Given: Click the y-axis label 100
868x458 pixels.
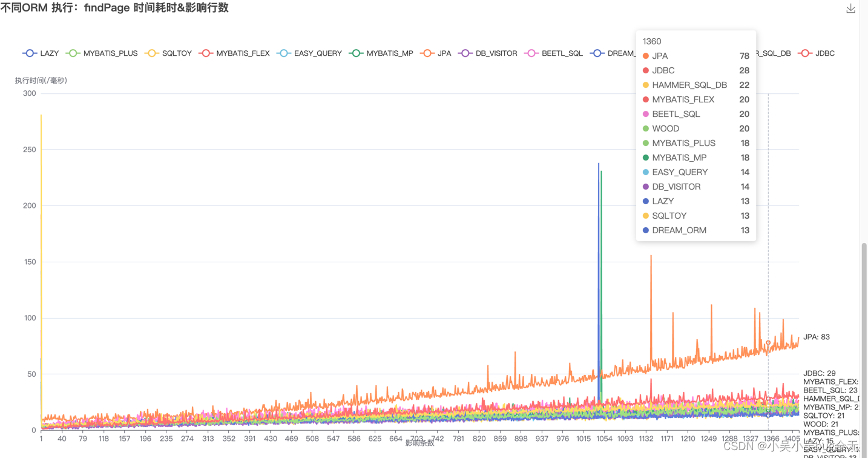Looking at the screenshot, I should click(x=29, y=318).
